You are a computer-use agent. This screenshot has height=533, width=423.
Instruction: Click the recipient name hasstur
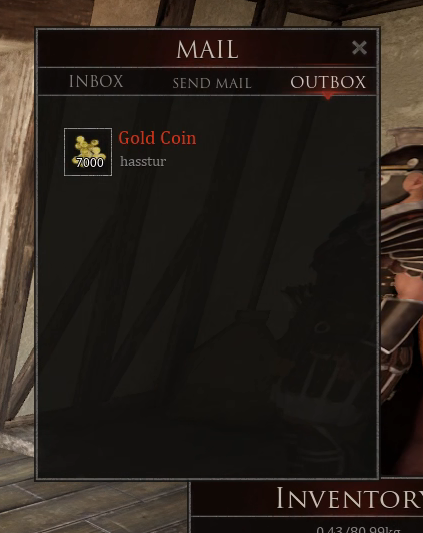pos(143,161)
